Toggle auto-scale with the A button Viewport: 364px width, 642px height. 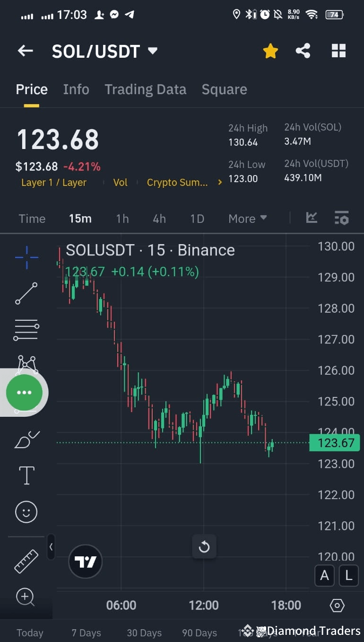point(324,575)
